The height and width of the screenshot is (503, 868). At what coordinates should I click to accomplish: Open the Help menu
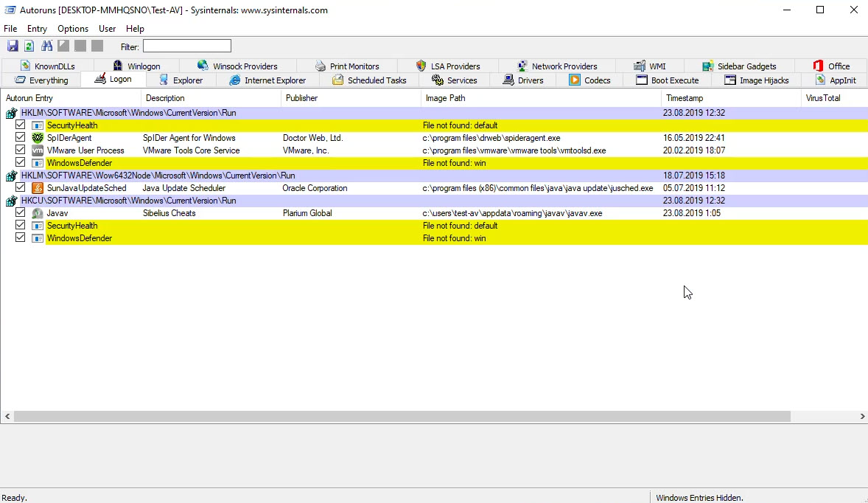click(135, 29)
